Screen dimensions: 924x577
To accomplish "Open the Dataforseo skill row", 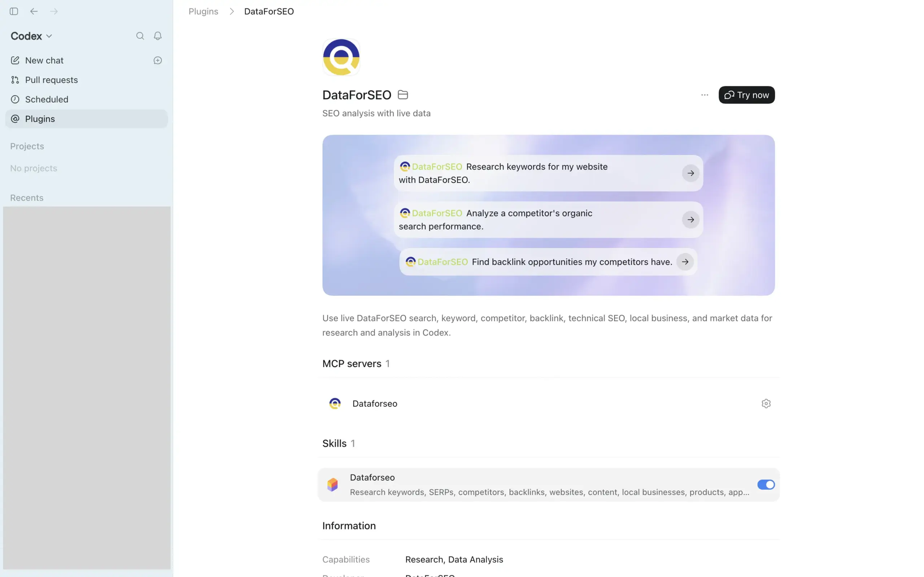I will [x=548, y=485].
